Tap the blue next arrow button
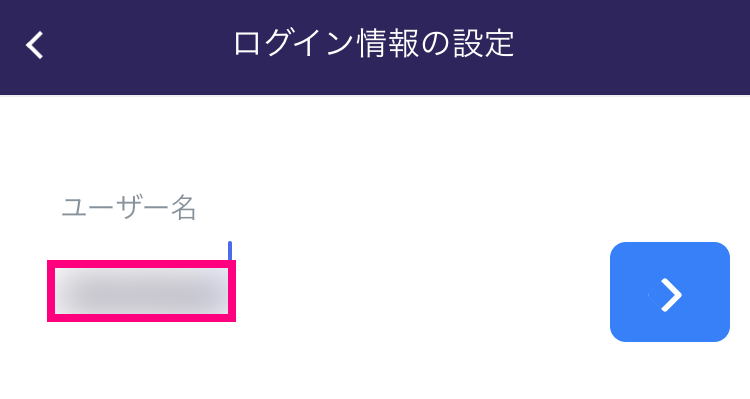The height and width of the screenshot is (399, 750). coord(670,292)
